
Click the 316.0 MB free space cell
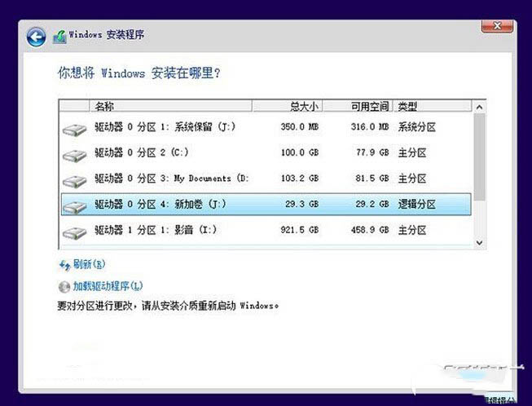370,127
